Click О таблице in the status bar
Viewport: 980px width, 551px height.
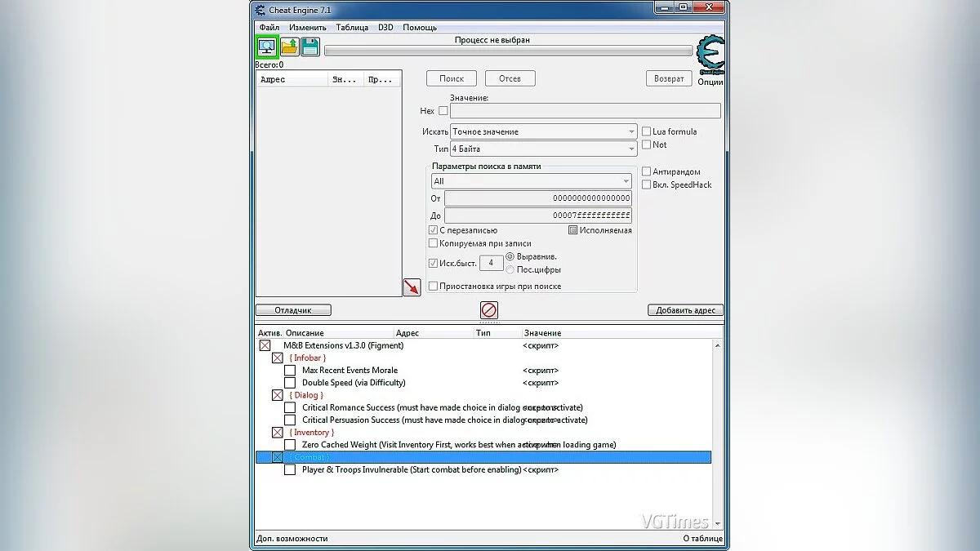tap(703, 539)
